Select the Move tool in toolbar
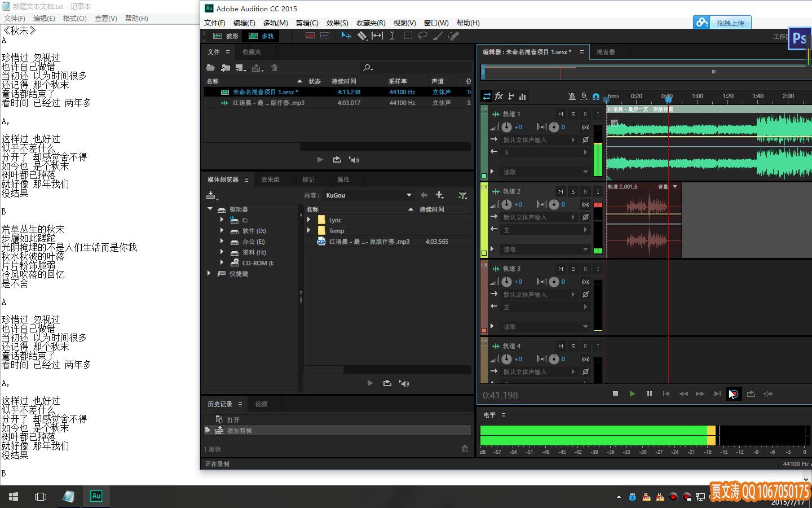Viewport: 812px width, 508px height. pos(346,36)
